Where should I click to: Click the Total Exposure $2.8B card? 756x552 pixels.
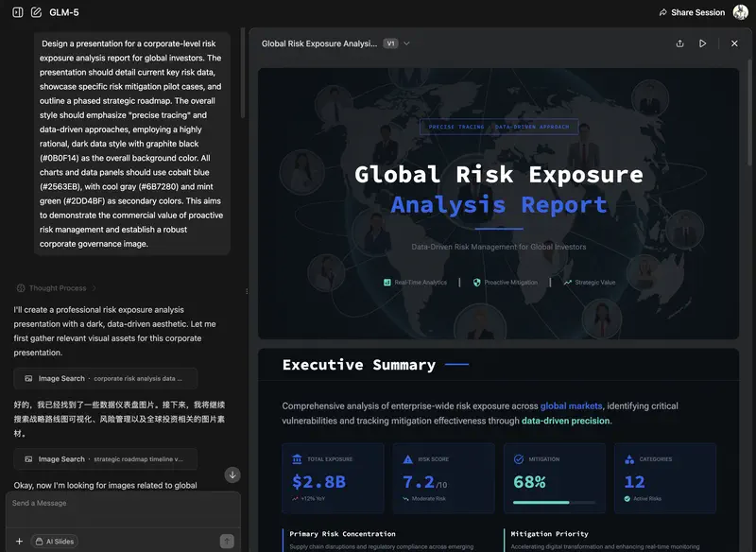[x=333, y=478]
